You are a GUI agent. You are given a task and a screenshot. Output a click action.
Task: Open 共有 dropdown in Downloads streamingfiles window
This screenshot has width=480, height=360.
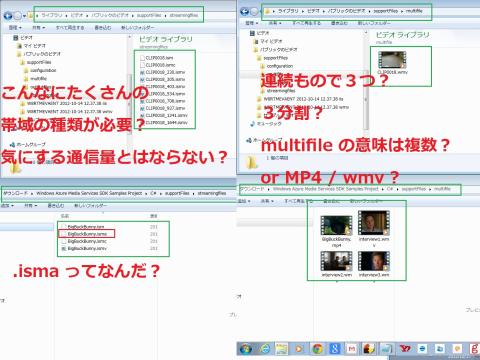(x=30, y=206)
